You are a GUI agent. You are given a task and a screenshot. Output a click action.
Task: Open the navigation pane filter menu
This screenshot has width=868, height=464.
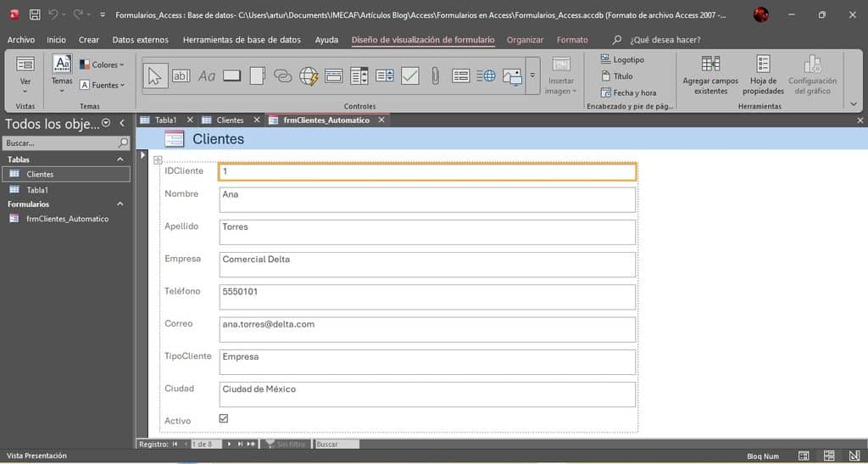point(106,123)
